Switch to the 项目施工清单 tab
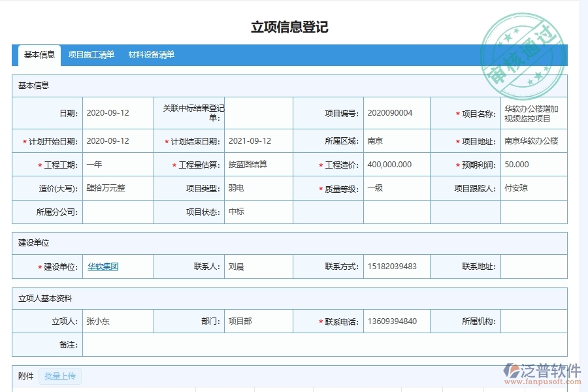The image size is (588, 392). click(91, 56)
